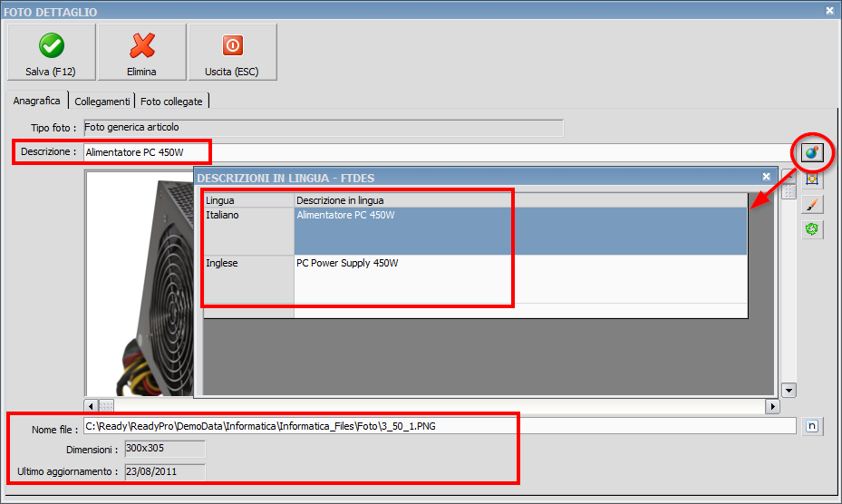Open the Foto collegate tab
The image size is (842, 504).
point(172,102)
